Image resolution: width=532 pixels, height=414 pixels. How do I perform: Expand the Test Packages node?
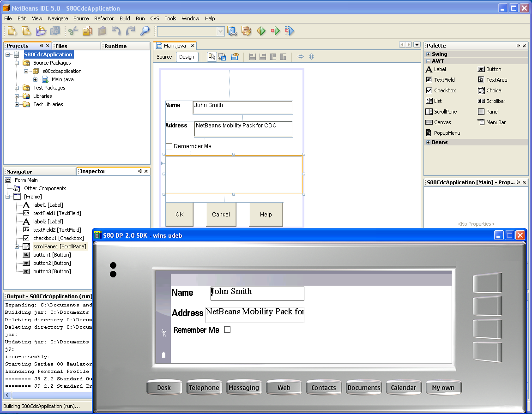17,88
